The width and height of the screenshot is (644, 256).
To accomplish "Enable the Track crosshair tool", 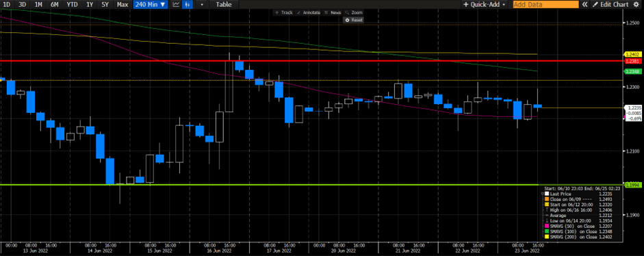I will pyautogui.click(x=284, y=12).
